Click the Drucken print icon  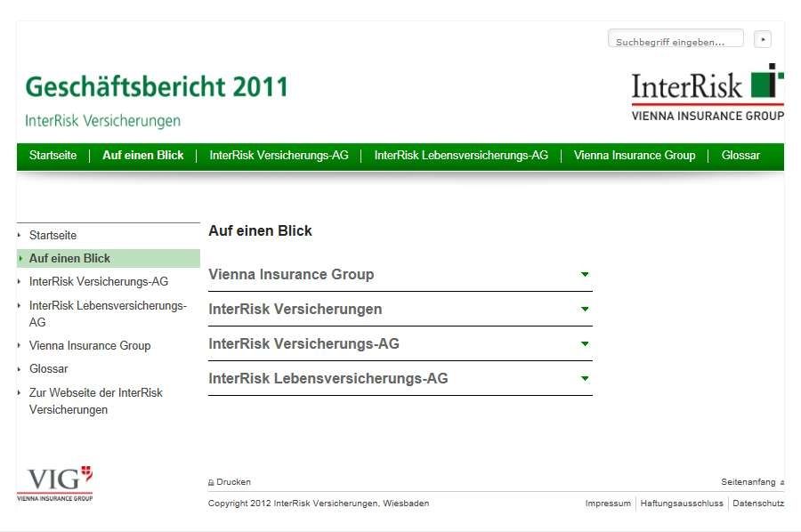coord(211,482)
